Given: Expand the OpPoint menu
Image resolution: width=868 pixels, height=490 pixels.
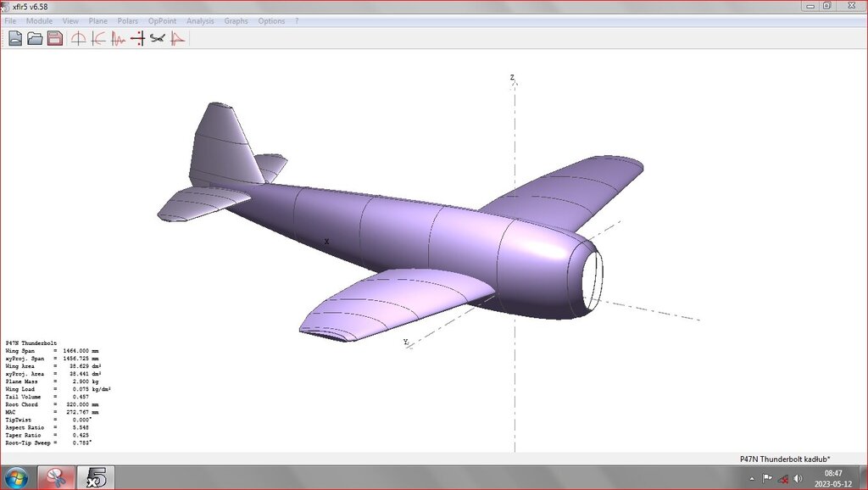Looking at the screenshot, I should 161,20.
